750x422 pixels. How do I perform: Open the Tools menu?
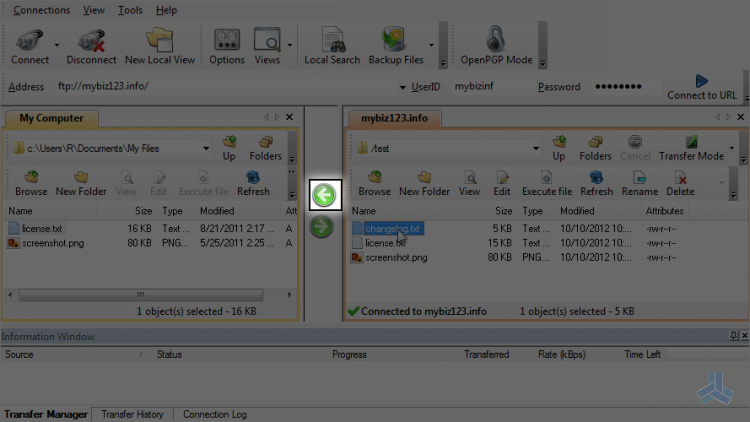pyautogui.click(x=130, y=10)
